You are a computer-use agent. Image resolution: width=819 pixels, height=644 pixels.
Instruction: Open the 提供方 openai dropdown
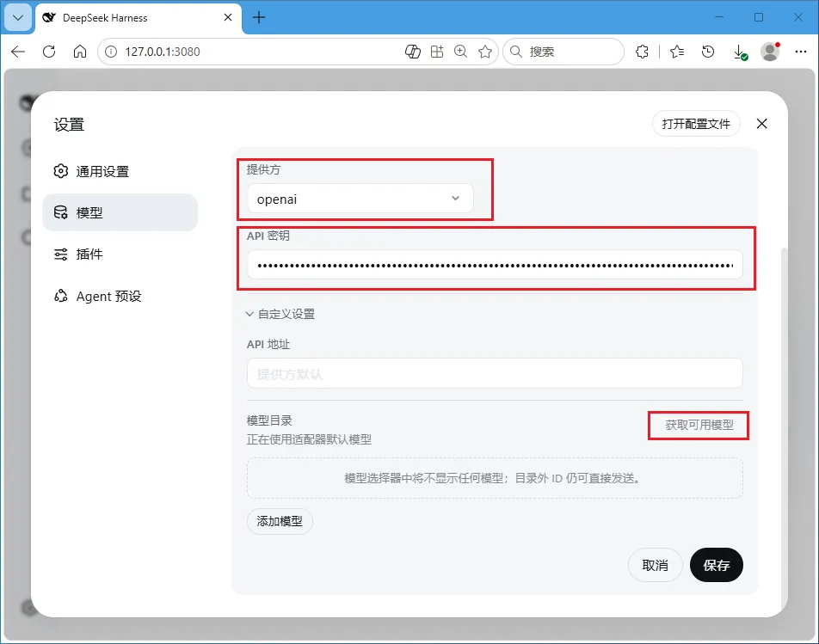(360, 199)
